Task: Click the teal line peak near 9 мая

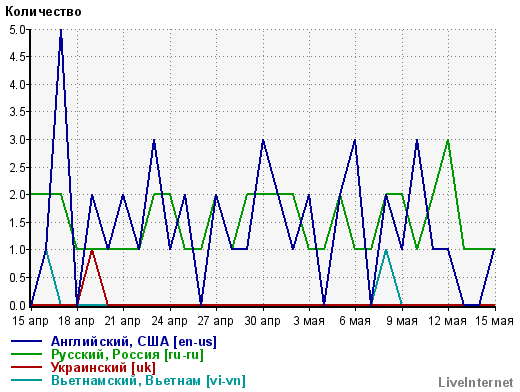Action: click(386, 250)
